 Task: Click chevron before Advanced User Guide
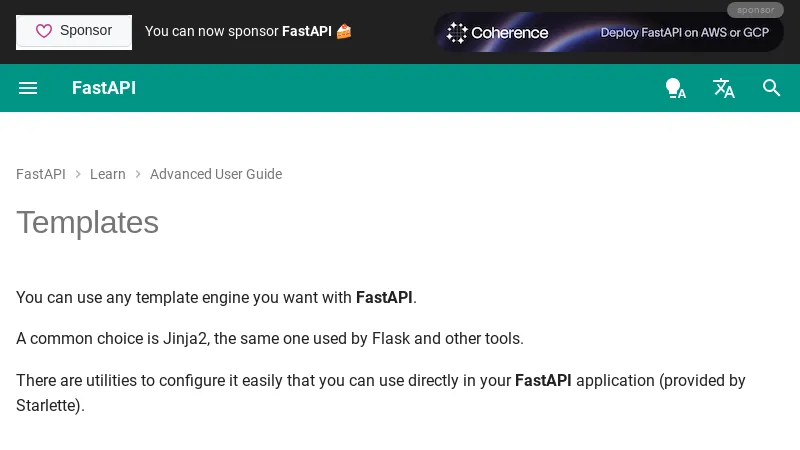(x=138, y=174)
